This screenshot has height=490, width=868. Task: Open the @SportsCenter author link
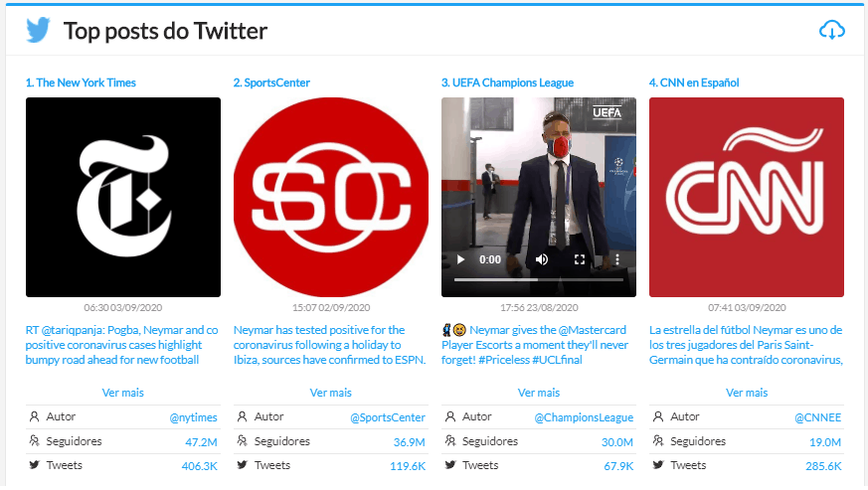[388, 418]
